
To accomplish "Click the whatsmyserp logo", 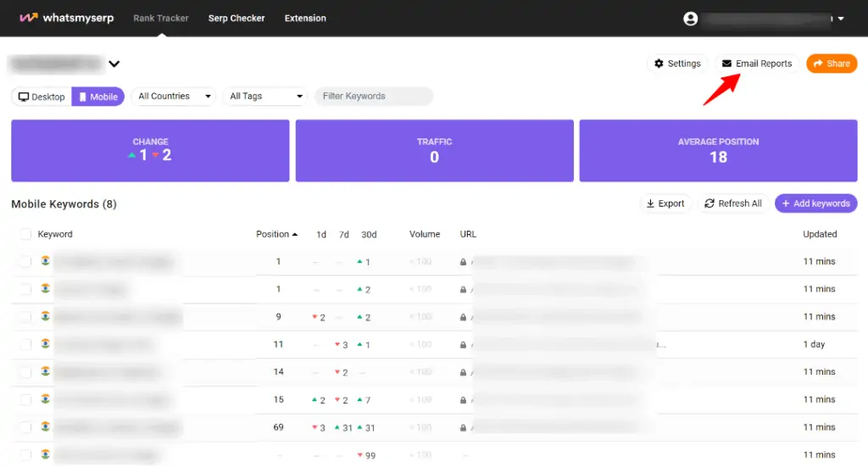I will click(66, 18).
